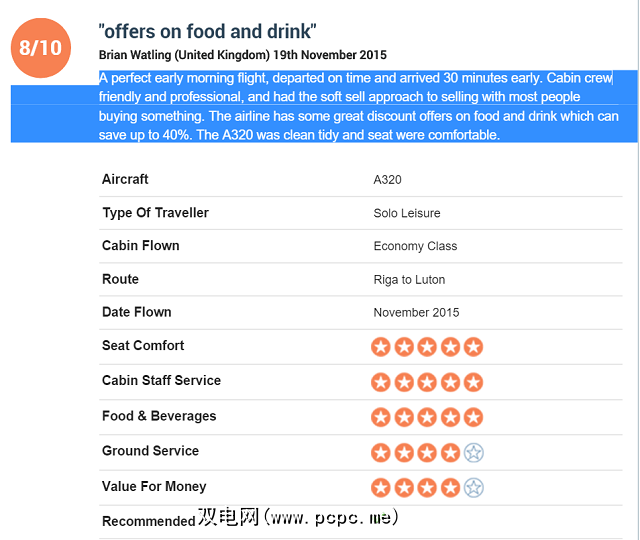640x540 pixels.
Task: Click third star of Cabin Staff Service
Action: pos(427,382)
